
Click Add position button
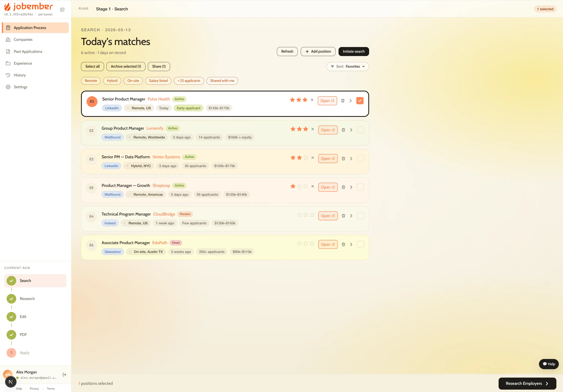(318, 51)
